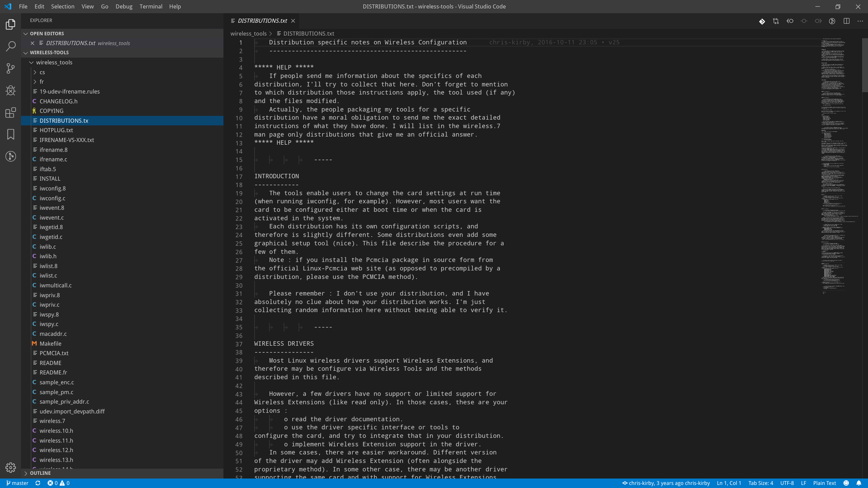
Task: Click the refresh icon next to master branch
Action: click(x=37, y=483)
